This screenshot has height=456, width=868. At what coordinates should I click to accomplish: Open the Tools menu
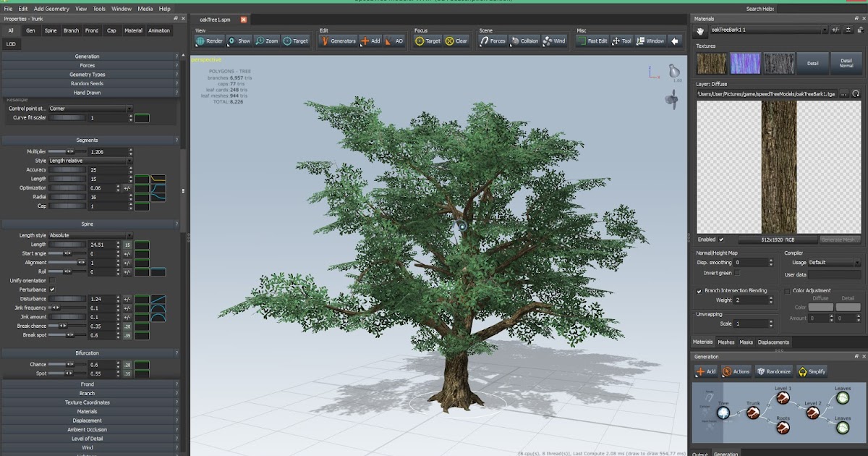[99, 9]
